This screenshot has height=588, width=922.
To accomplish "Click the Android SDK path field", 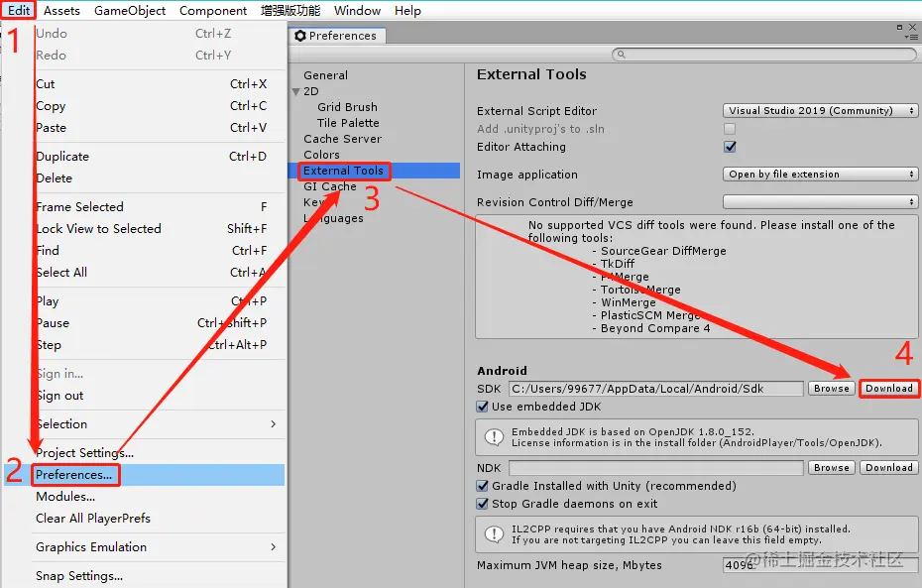I will tap(655, 389).
